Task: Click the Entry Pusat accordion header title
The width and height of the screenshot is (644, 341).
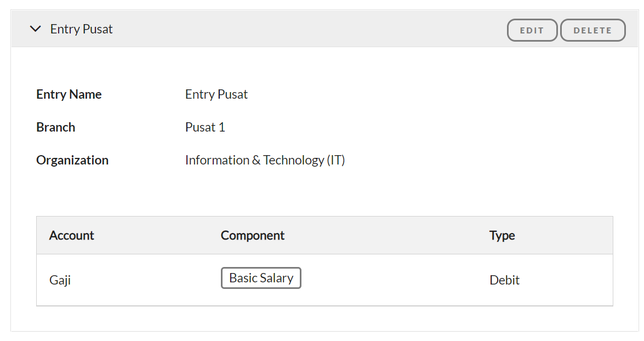Action: [x=81, y=29]
